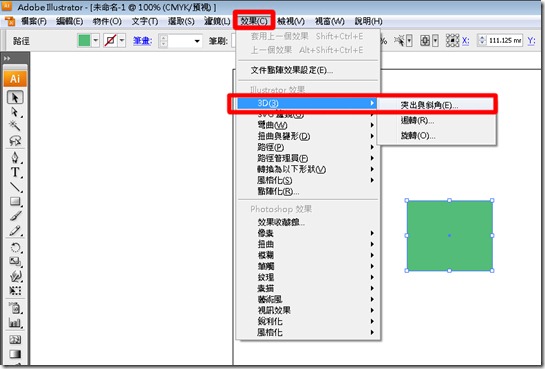
Task: Select the Magic Wand tool
Action: click(15, 125)
